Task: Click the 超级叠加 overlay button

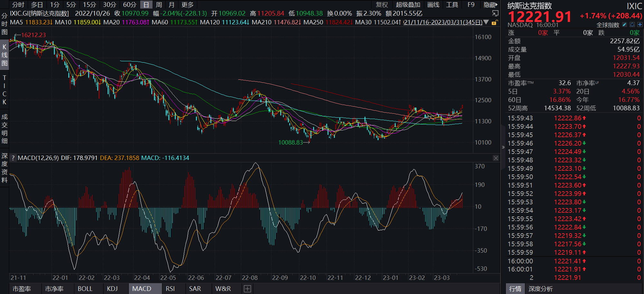Action: pos(408,5)
